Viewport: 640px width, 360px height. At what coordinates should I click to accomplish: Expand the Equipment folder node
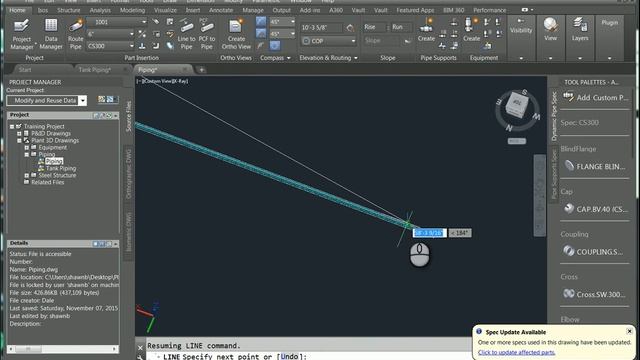(27, 147)
